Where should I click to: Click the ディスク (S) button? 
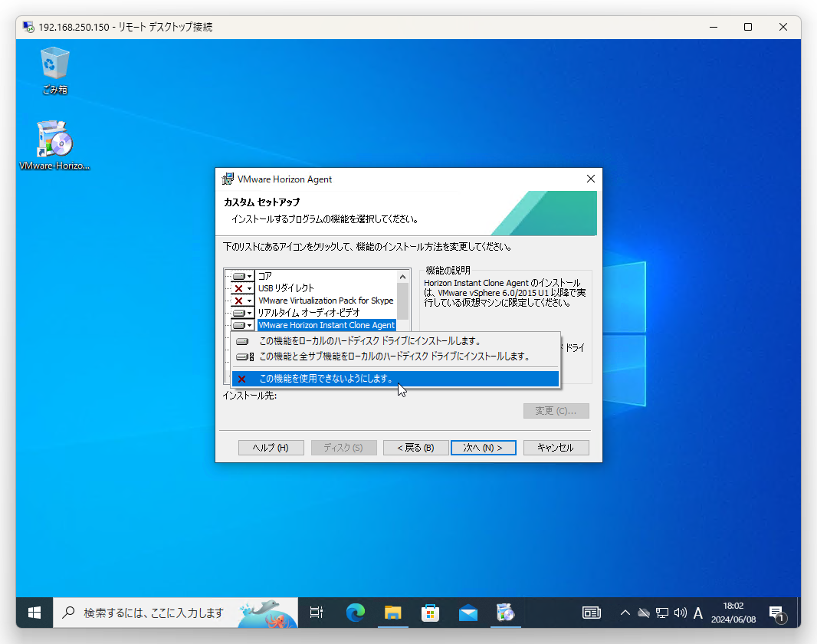coord(343,448)
